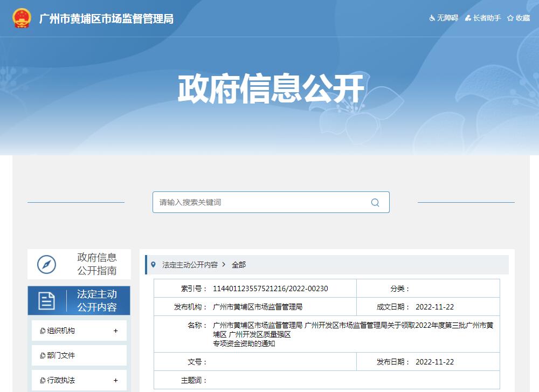Expand the 组织机构 plus sign
The height and width of the screenshot is (392, 539).
(115, 331)
